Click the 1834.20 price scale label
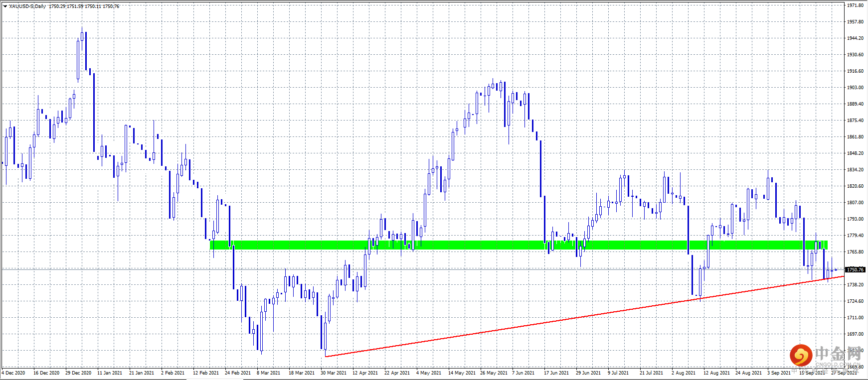The image size is (868, 380). (855, 170)
